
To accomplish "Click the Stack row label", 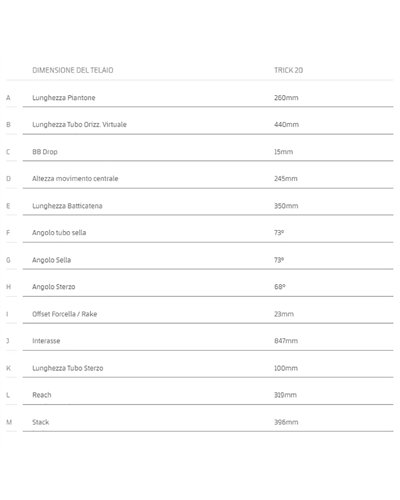I will [41, 422].
